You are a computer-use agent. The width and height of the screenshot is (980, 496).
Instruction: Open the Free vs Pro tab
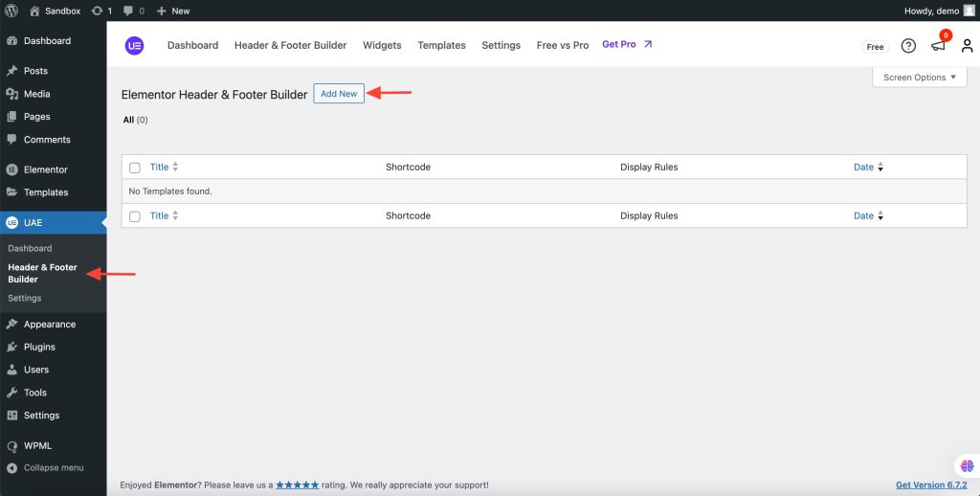[x=563, y=45]
